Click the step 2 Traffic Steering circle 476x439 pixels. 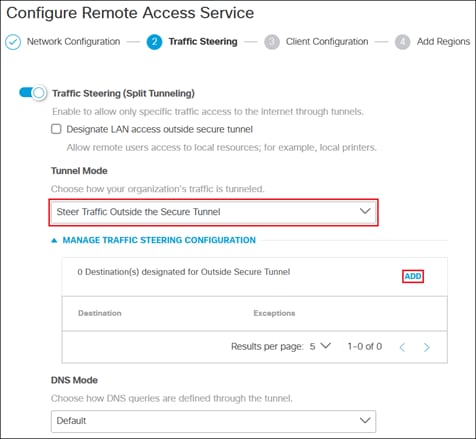click(x=154, y=42)
